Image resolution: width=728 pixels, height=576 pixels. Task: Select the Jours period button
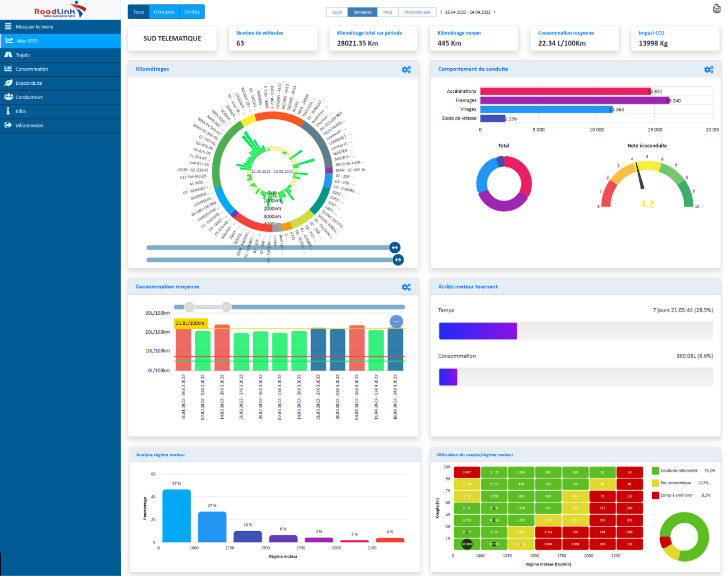(x=337, y=12)
